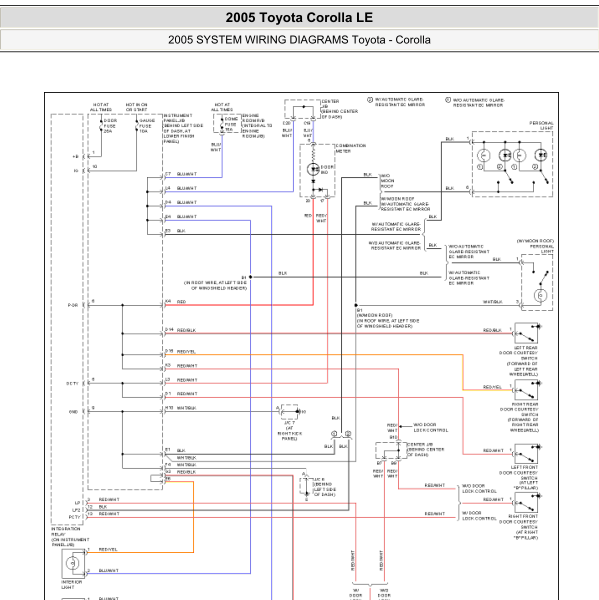Click the RED/YEL label at interior light pin 1

pyautogui.click(x=108, y=549)
